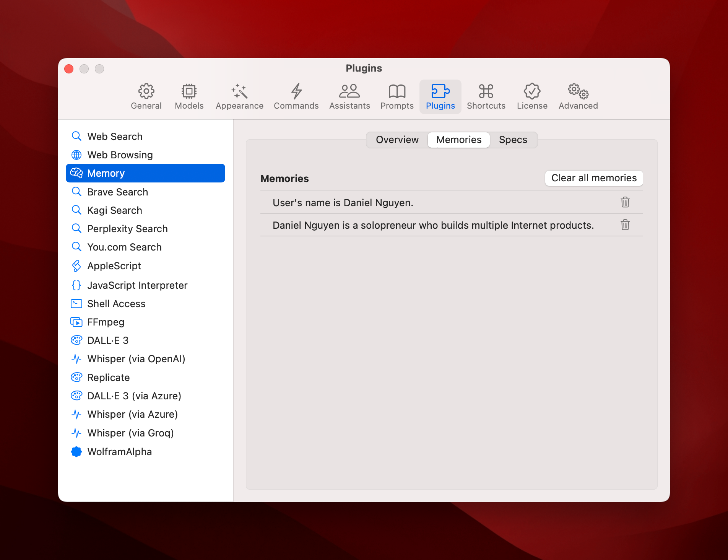Select the Memories tab
Image resolution: width=728 pixels, height=560 pixels.
click(x=459, y=140)
